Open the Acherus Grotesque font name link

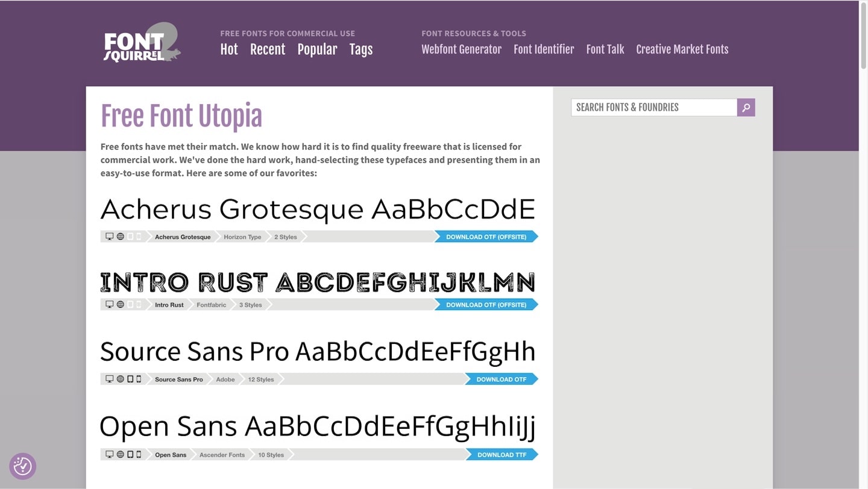coord(183,237)
